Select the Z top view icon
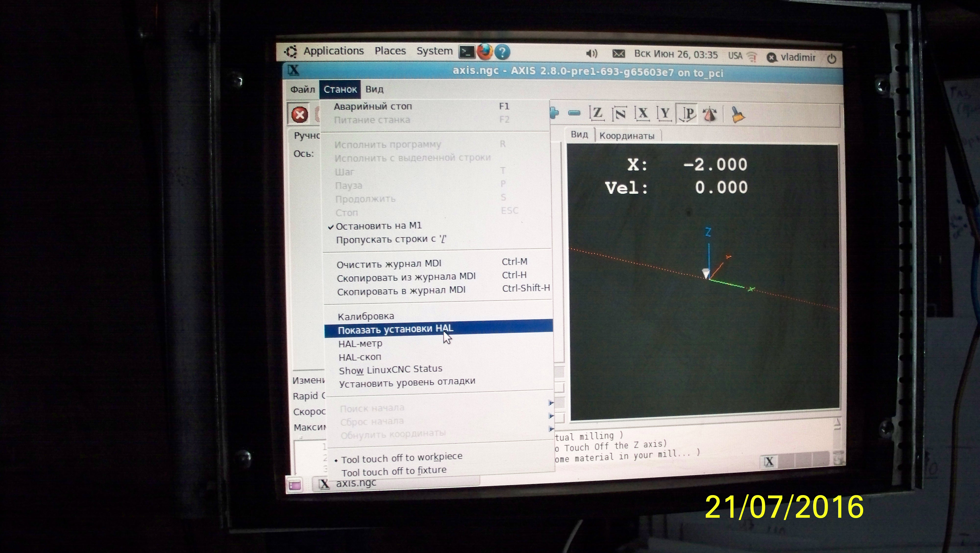This screenshot has width=980, height=553. point(597,113)
